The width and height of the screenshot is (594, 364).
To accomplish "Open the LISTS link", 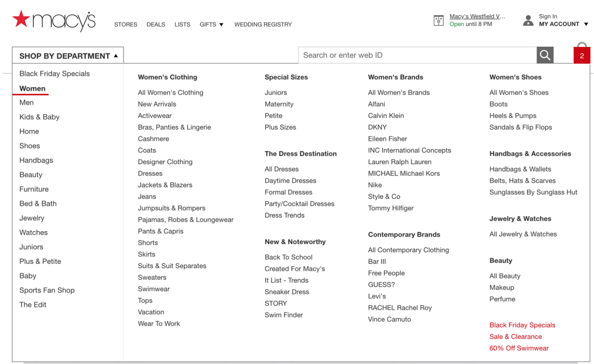I will [182, 25].
